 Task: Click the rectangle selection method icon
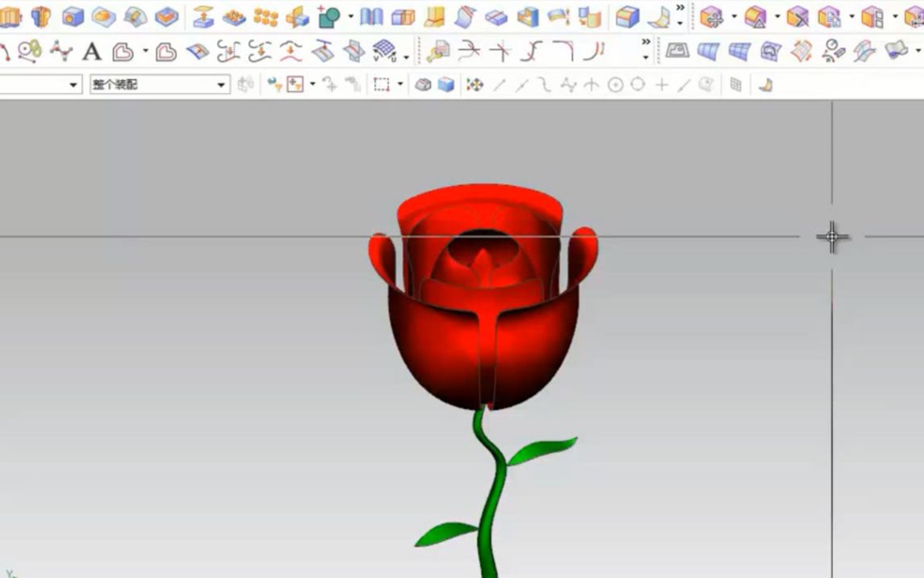(382, 85)
